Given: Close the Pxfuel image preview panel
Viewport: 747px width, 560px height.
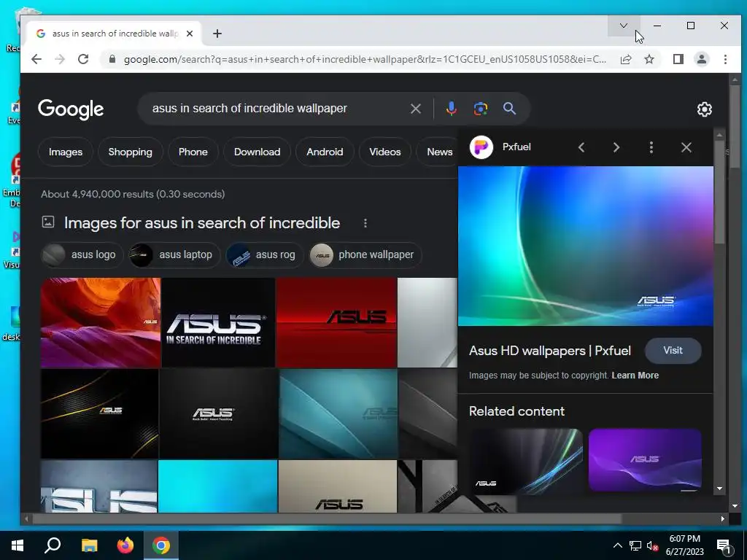Looking at the screenshot, I should point(686,147).
